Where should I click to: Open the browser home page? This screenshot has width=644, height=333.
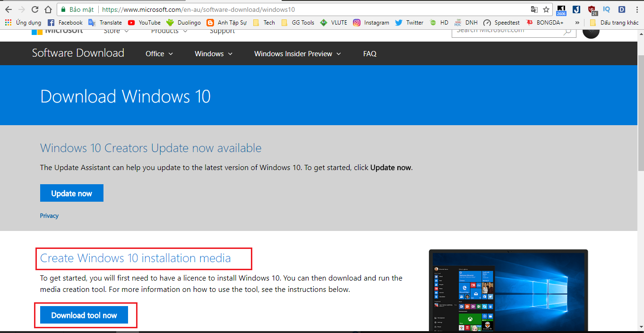(48, 9)
